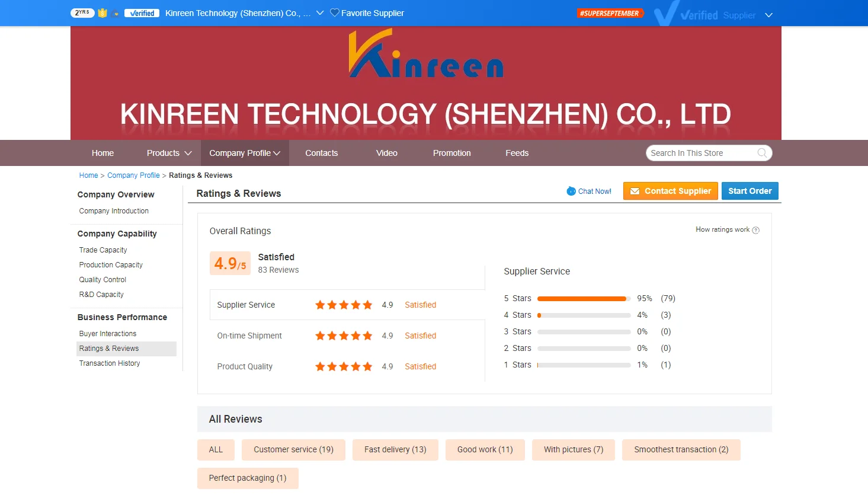The image size is (868, 495).
Task: Open Production Capacity in the sidebar
Action: pos(111,265)
